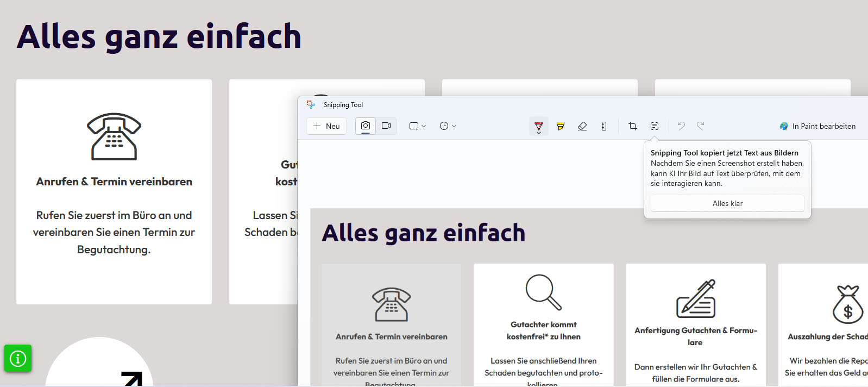Switch to video recording mode
Screen dimensions: 868x387
click(x=386, y=126)
